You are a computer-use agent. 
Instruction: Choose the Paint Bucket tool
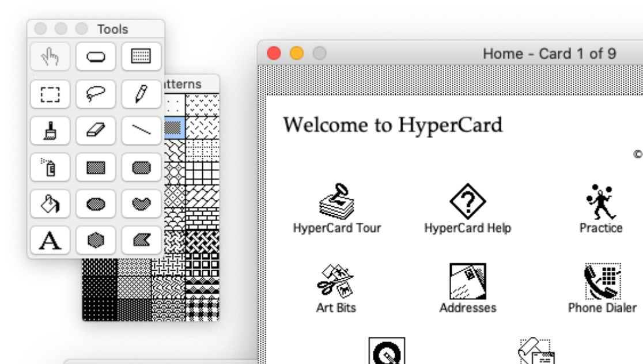pos(50,204)
